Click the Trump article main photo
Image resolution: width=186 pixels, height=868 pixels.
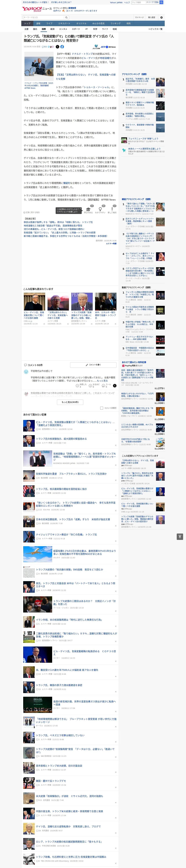(39, 67)
